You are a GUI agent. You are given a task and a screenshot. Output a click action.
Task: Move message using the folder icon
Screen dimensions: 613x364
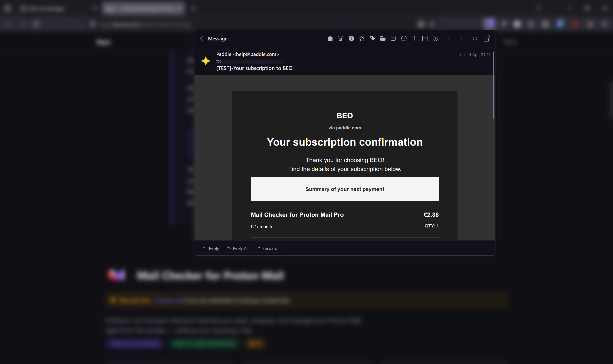coord(383,39)
